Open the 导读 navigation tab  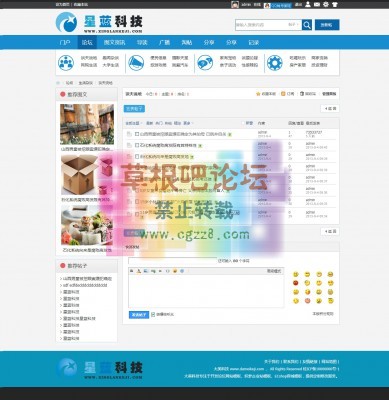[x=142, y=42]
